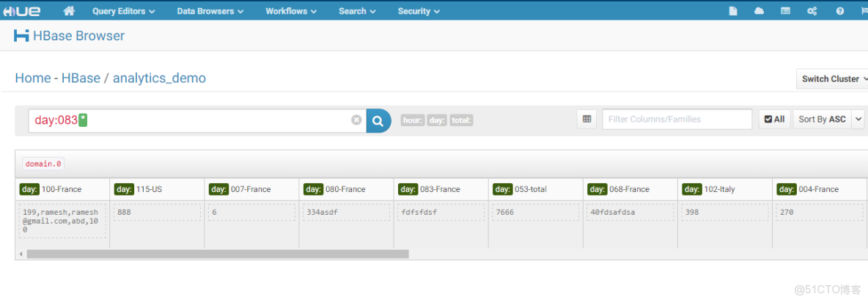Open the file browser document icon
The image size is (868, 302).
click(x=733, y=11)
